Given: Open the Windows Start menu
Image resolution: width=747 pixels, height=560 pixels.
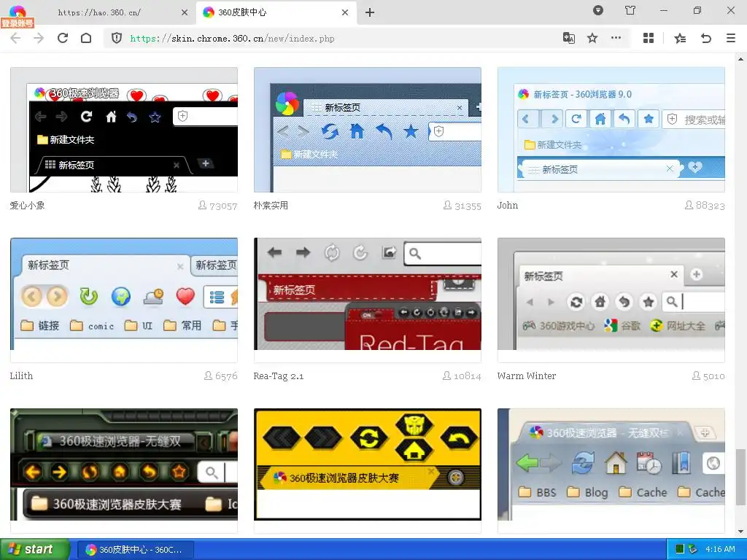Looking at the screenshot, I should (x=34, y=550).
